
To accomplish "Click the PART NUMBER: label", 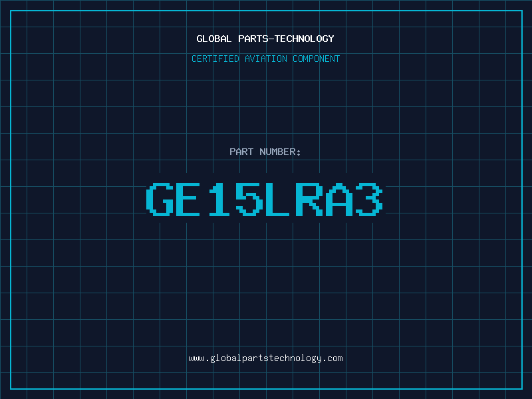I will pyautogui.click(x=265, y=152).
